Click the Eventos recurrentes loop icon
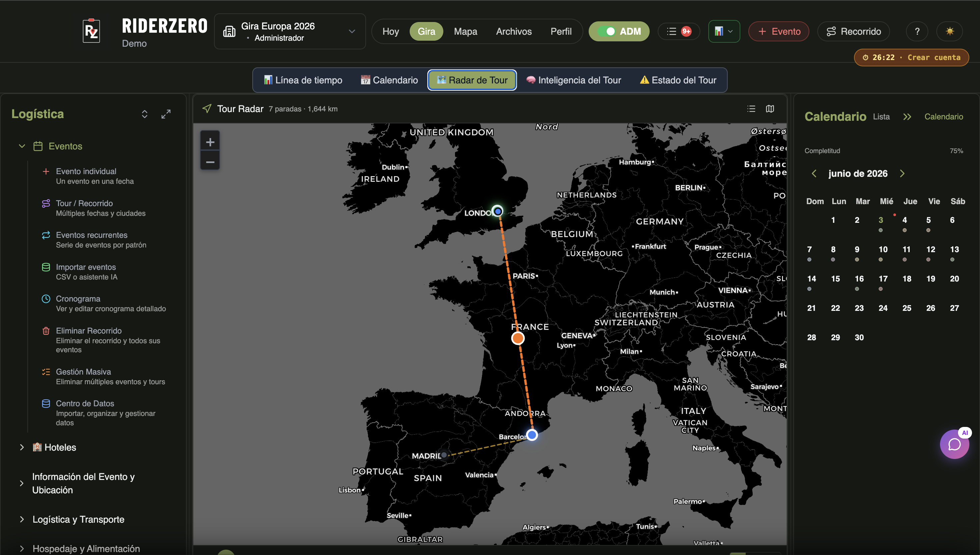This screenshot has height=555, width=980. coord(46,235)
